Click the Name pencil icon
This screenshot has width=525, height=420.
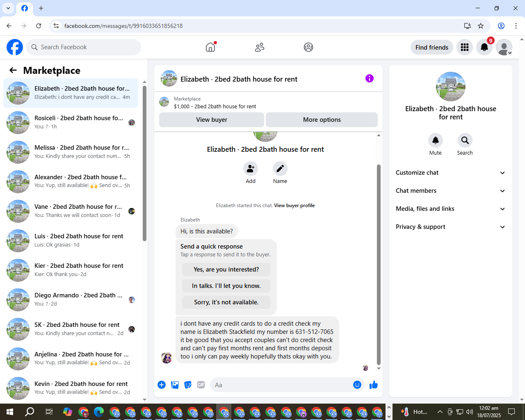[280, 169]
